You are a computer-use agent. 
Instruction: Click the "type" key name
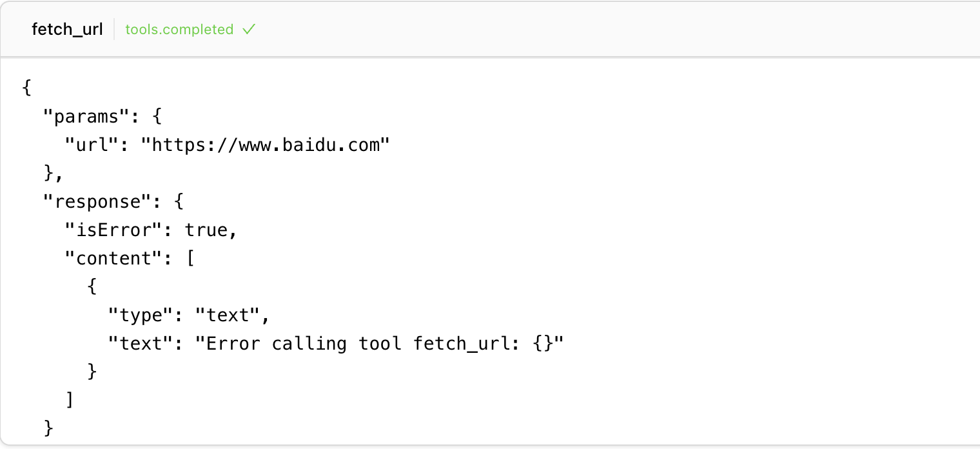[x=141, y=315]
